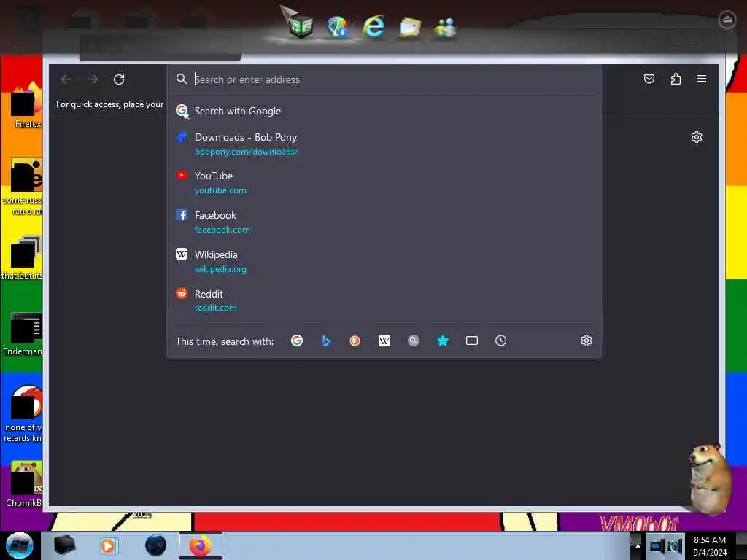Search this time with Google icon
The height and width of the screenshot is (560, 747).
pyautogui.click(x=297, y=341)
